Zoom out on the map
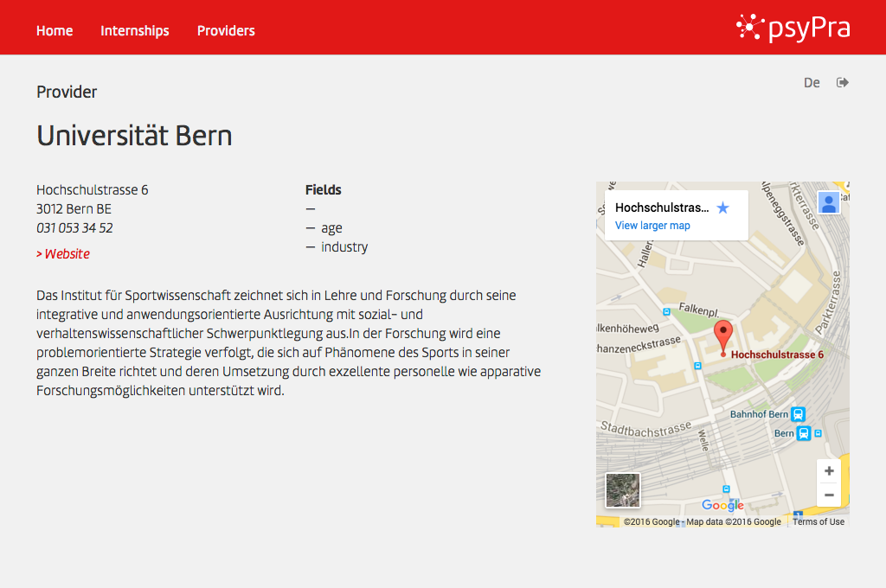The image size is (886, 588). point(829,495)
